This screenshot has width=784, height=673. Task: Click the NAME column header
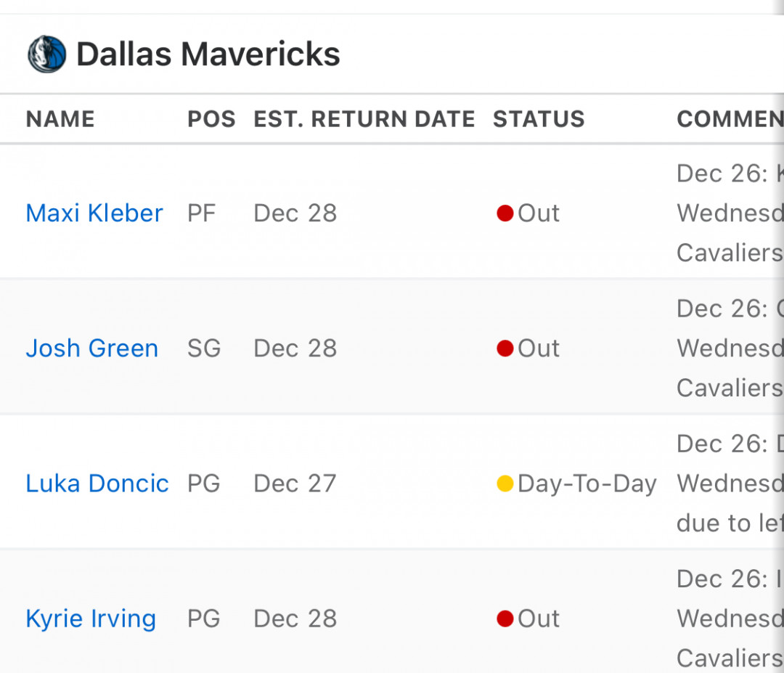pos(60,119)
